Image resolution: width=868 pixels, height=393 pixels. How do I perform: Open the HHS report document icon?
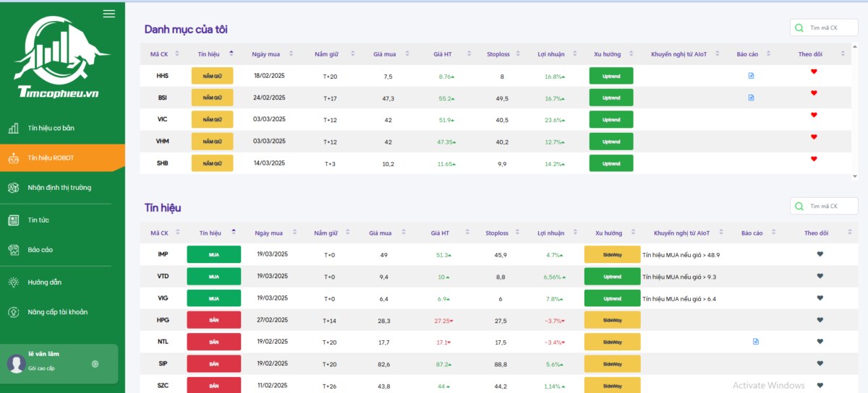click(751, 75)
